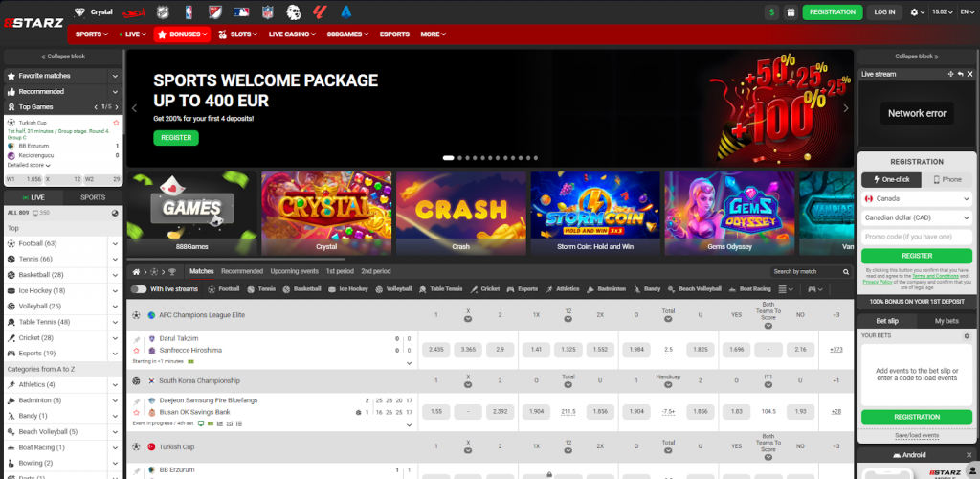Expand Detailed score in Top Games
Screen dimensions: 980x479
[29, 165]
